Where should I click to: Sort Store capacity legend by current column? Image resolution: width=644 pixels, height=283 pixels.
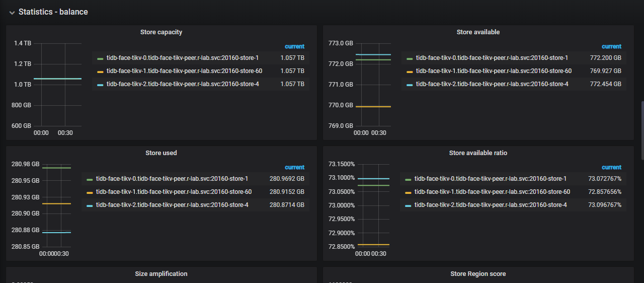click(x=294, y=46)
